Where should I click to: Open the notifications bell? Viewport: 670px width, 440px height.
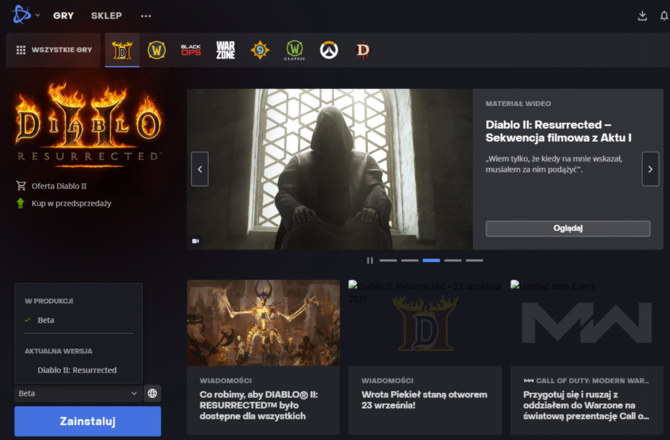(x=664, y=16)
